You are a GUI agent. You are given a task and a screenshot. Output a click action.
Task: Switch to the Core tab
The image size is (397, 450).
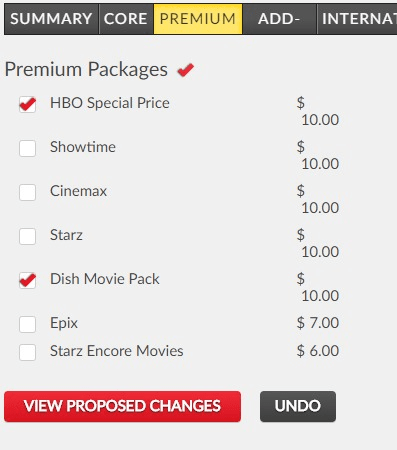[x=126, y=19]
